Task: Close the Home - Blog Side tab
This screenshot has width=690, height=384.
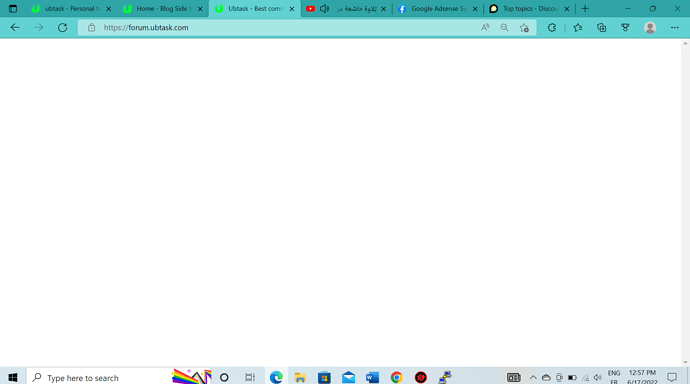Action: [200, 8]
